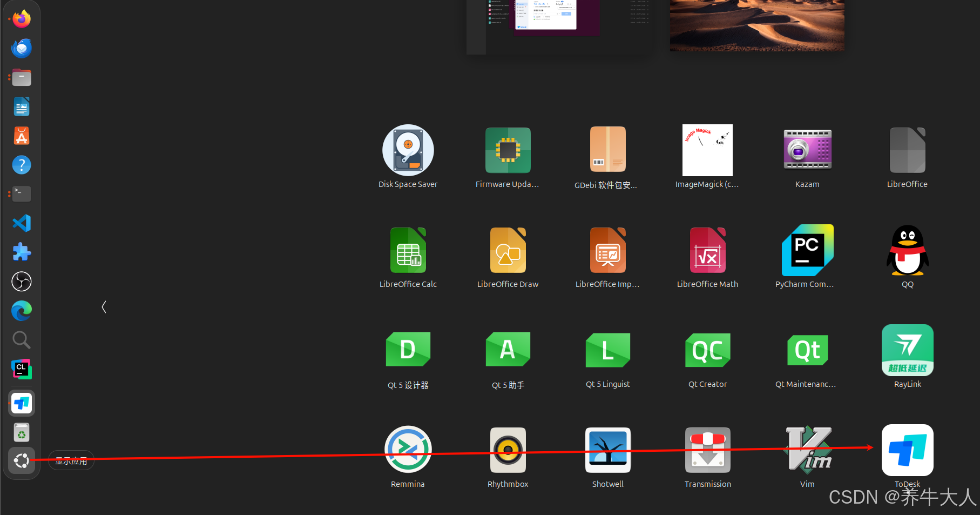Open Ubuntu Software store in dock
Viewport: 980px width, 515px height.
click(22, 136)
